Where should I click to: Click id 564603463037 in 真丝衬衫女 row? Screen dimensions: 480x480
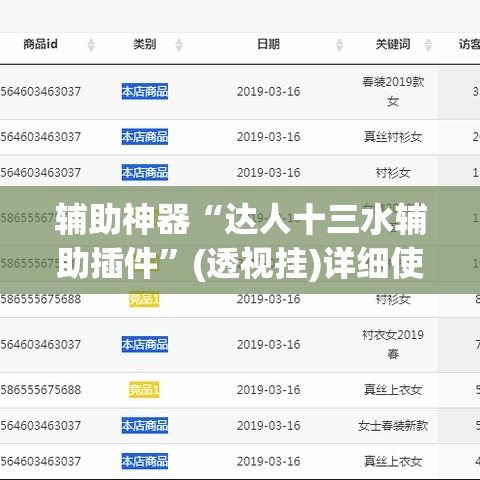click(40, 137)
